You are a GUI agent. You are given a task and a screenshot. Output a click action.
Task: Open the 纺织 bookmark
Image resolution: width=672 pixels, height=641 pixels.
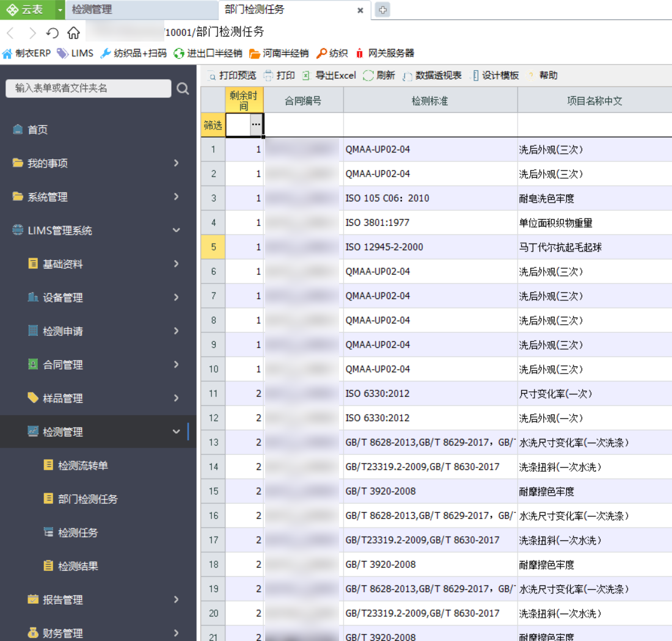tap(332, 53)
